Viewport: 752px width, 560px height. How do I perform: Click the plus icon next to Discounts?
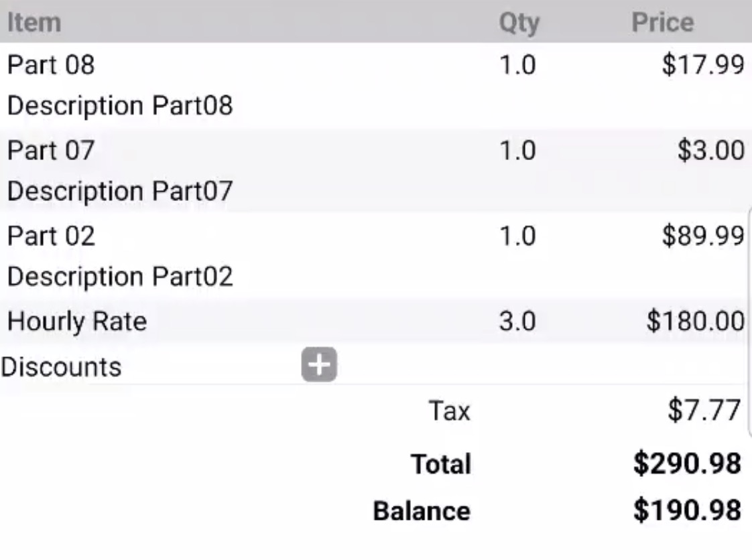[319, 365]
